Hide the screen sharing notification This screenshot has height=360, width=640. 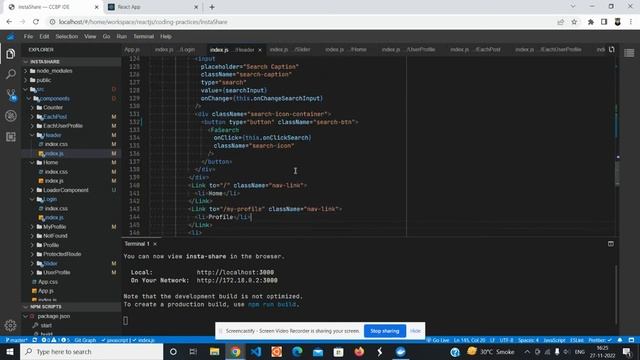(x=415, y=331)
